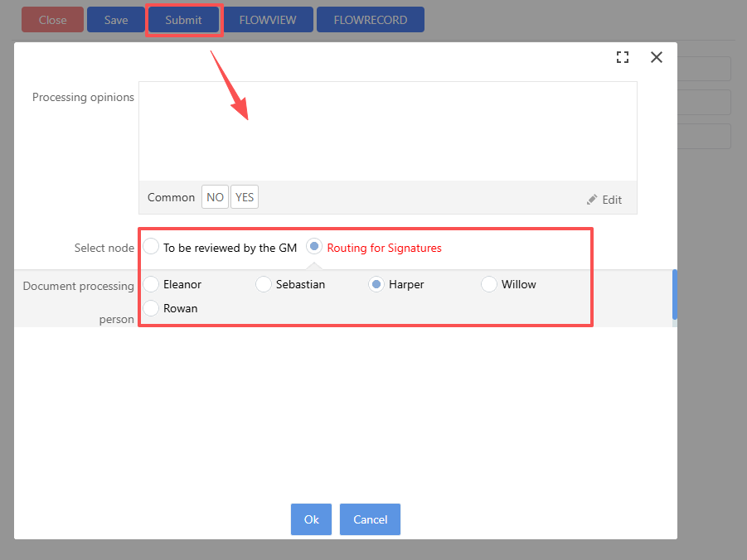
Task: Pick Willow as processing person
Action: (x=489, y=284)
